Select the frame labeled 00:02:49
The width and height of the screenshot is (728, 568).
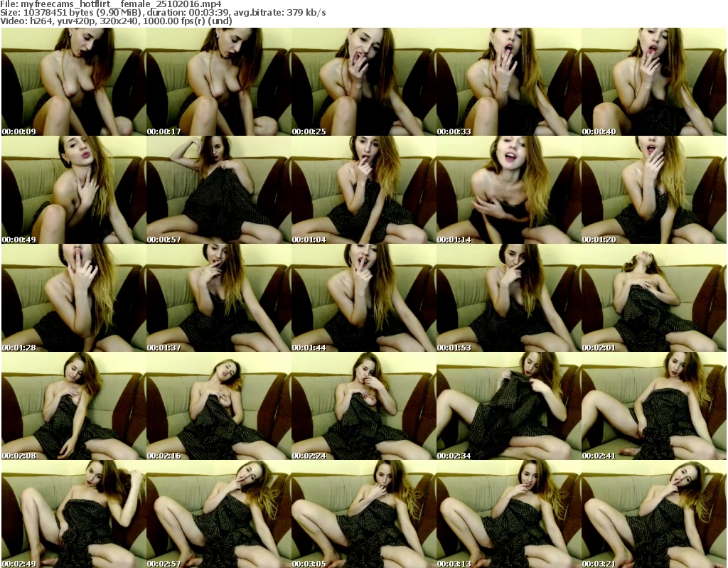pos(73,513)
